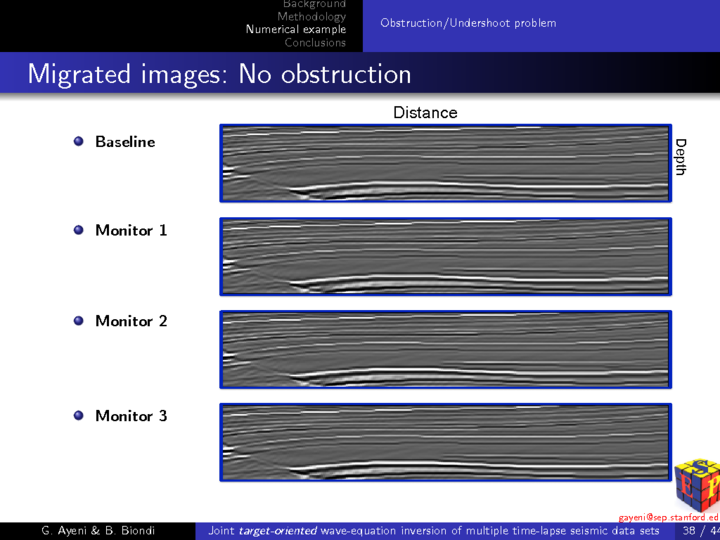Click the blue bullet beside Baseline
The image size is (720, 540).
[79, 142]
